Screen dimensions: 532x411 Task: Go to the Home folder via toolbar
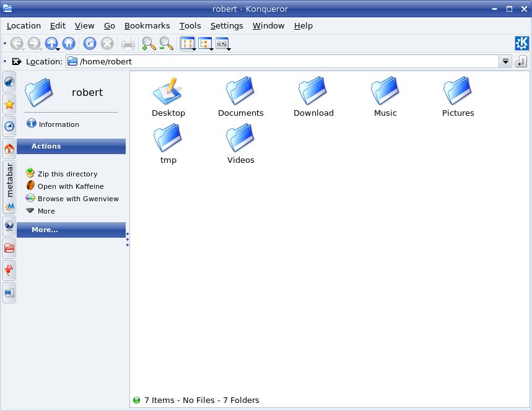pos(69,43)
